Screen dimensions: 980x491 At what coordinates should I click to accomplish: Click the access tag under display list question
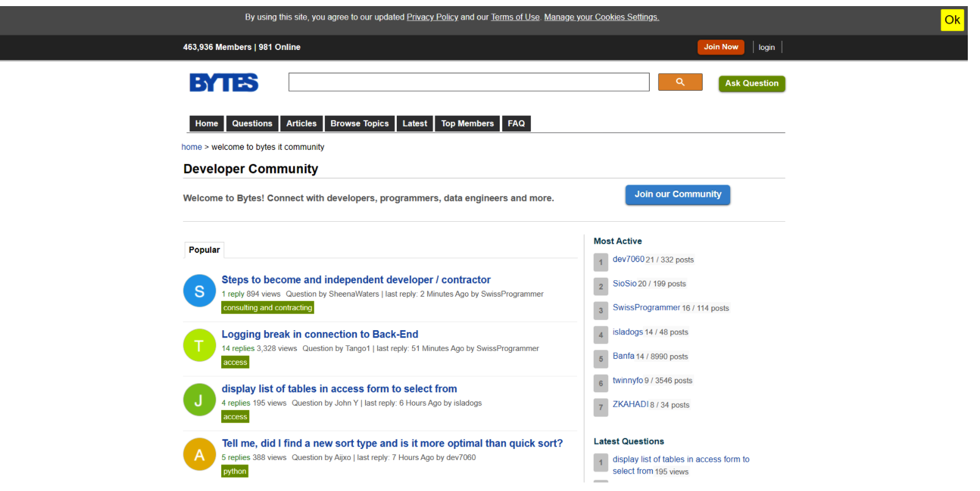tap(235, 417)
